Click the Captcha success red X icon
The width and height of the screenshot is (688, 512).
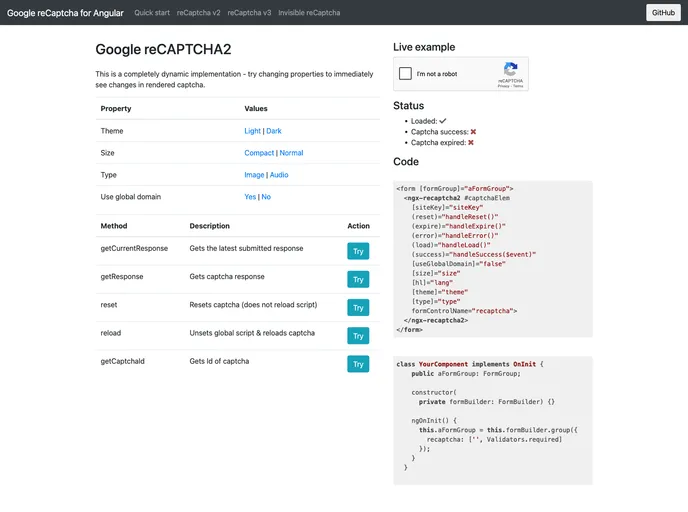pyautogui.click(x=473, y=132)
